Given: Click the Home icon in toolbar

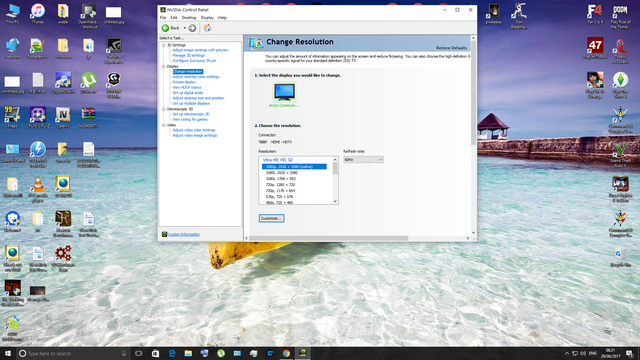Looking at the screenshot, I should pos(207,28).
